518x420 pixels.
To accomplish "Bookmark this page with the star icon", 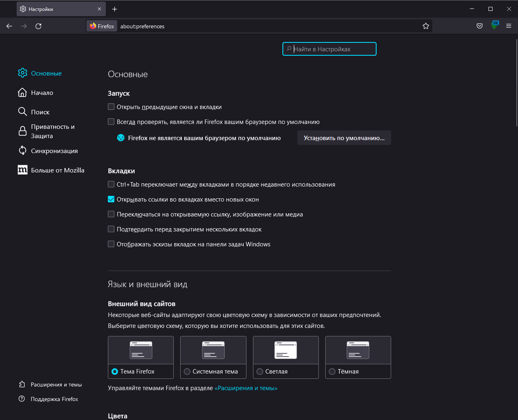I will [425, 26].
